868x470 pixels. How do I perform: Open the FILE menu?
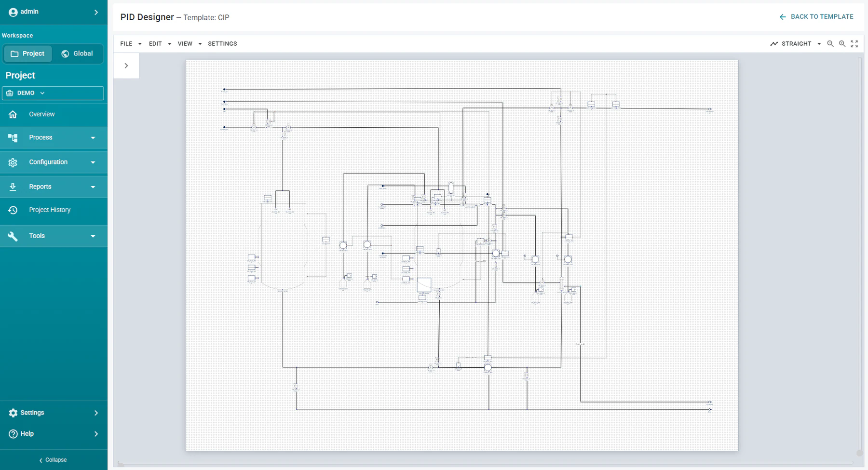[131, 44]
